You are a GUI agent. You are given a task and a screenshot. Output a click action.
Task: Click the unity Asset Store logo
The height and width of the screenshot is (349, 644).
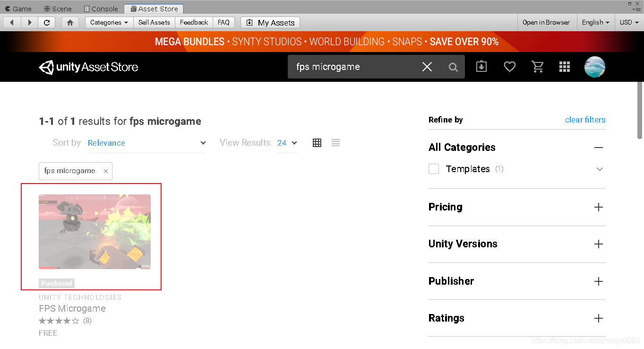[88, 67]
